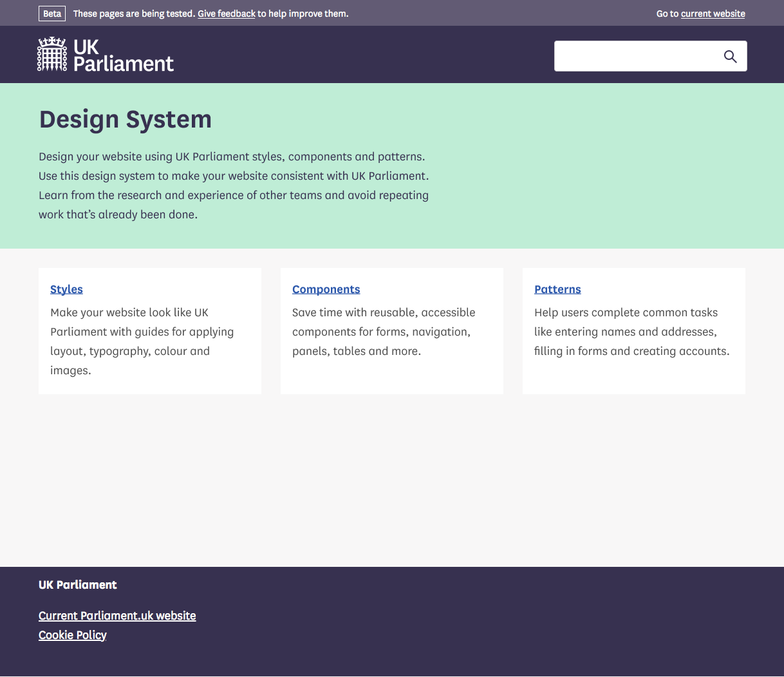The height and width of the screenshot is (677, 784).
Task: Open the Styles card link
Action: point(66,289)
